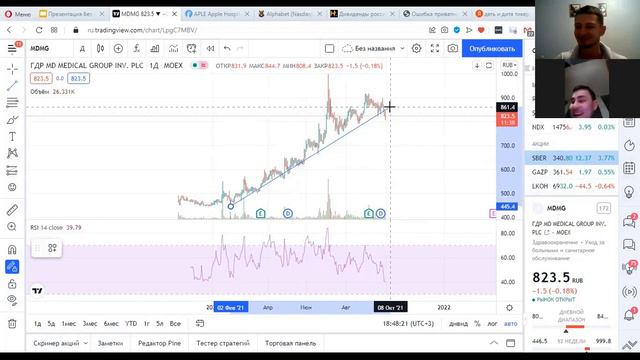
Task: Select the trend line drawing tool
Action: 12,86
